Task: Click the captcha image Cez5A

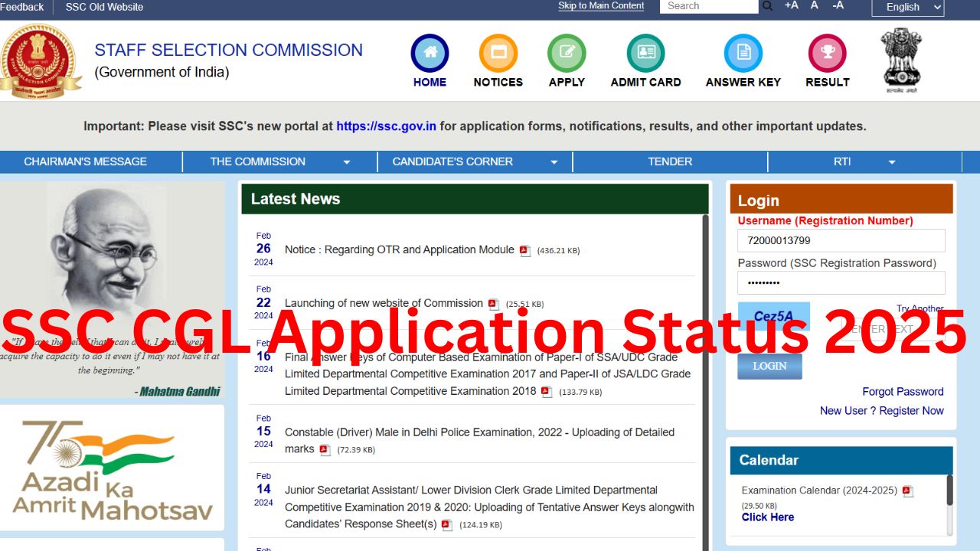Action: (x=773, y=316)
